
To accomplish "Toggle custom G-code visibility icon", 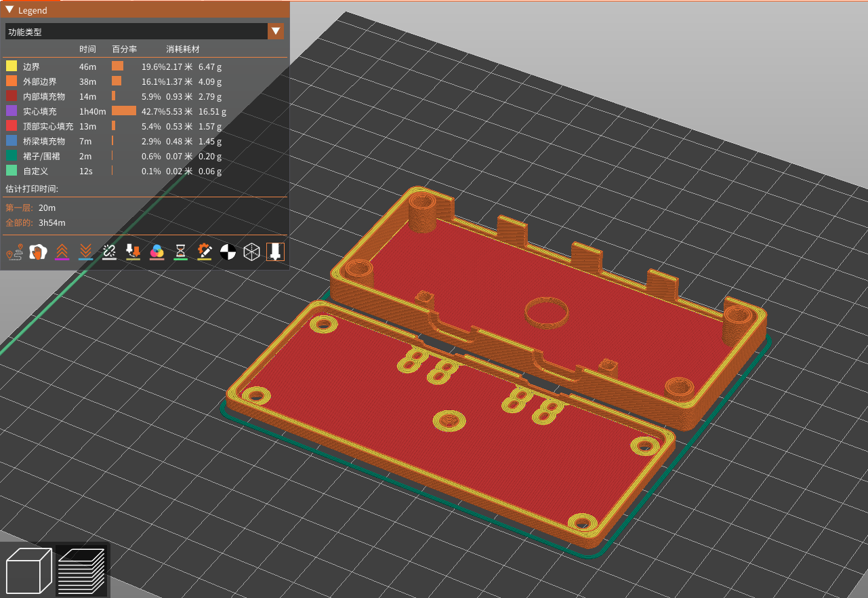I will [204, 252].
